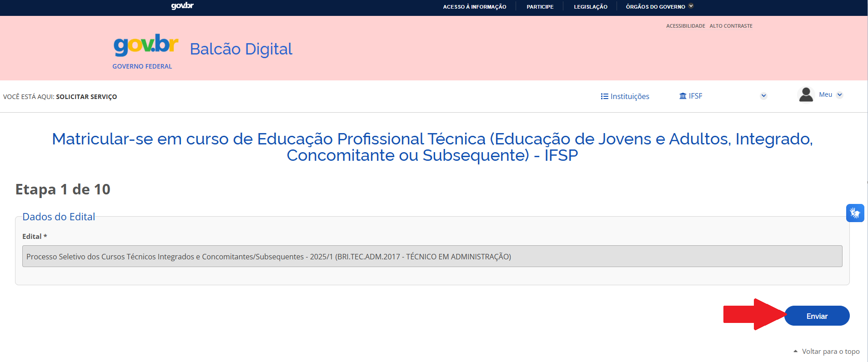Click the large gov.br Governo Federal logo

[x=146, y=51]
